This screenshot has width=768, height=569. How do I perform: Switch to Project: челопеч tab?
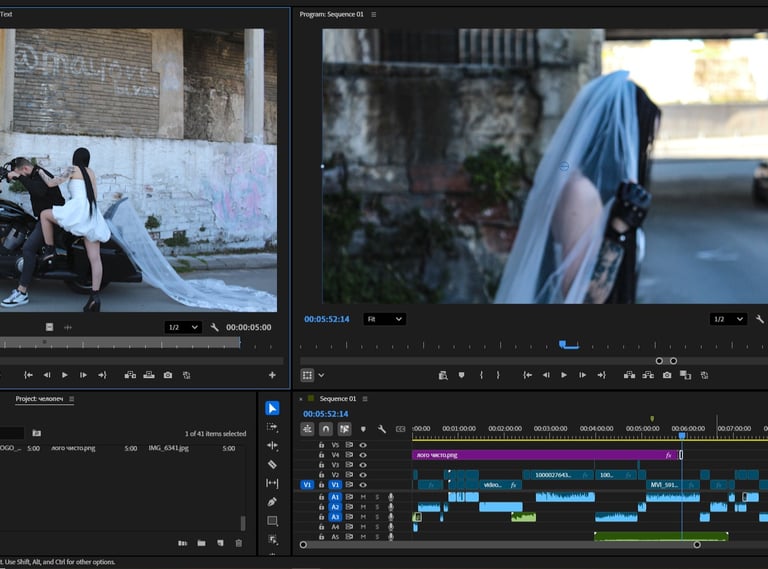39,399
